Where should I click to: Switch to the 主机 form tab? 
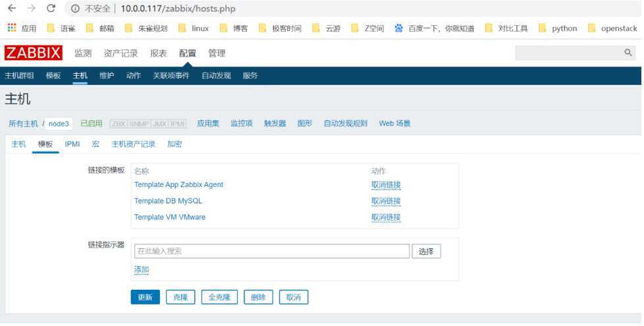point(18,144)
